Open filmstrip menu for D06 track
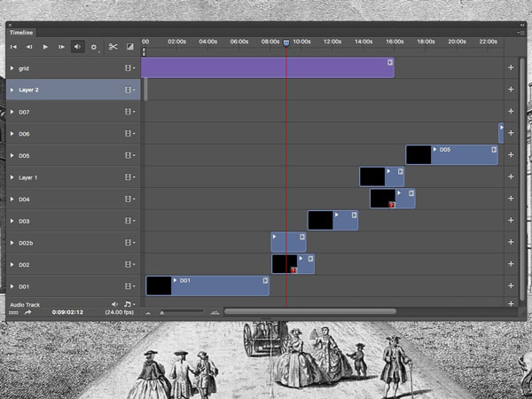532x399 pixels. coord(129,134)
